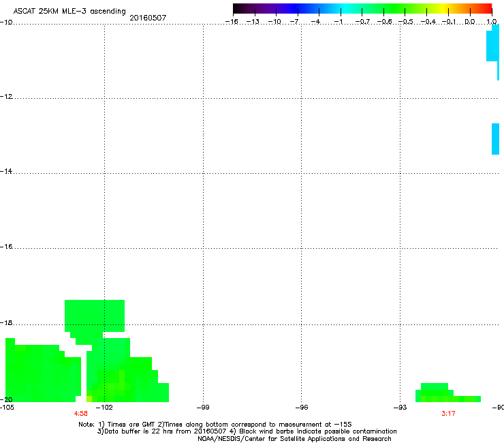Select the -0.4 color bar tick label
Screen dimensions: 504x443
[428, 22]
